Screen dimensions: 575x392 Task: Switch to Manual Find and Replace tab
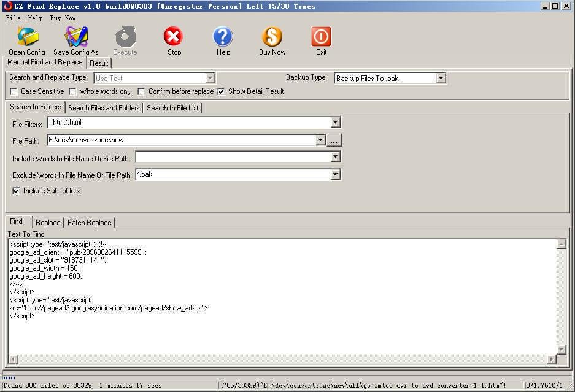click(x=45, y=62)
